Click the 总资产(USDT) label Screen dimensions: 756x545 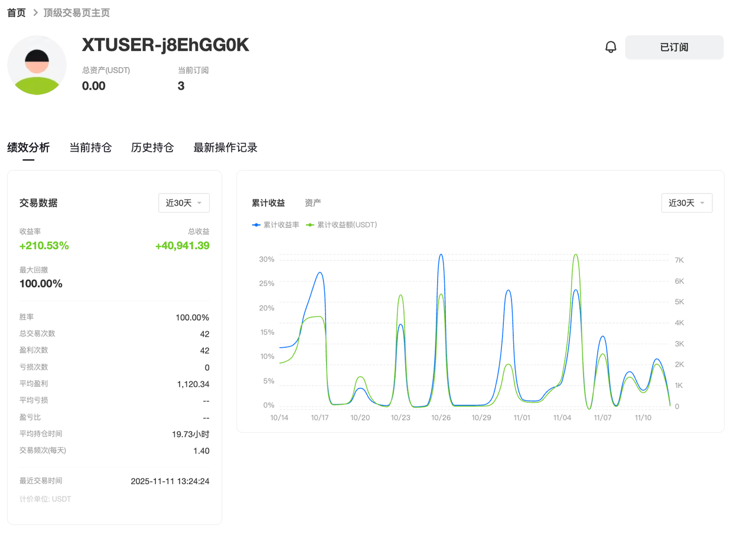click(106, 70)
